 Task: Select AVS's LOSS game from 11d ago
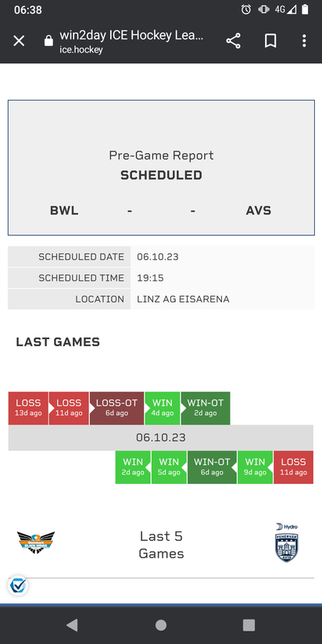tap(293, 467)
